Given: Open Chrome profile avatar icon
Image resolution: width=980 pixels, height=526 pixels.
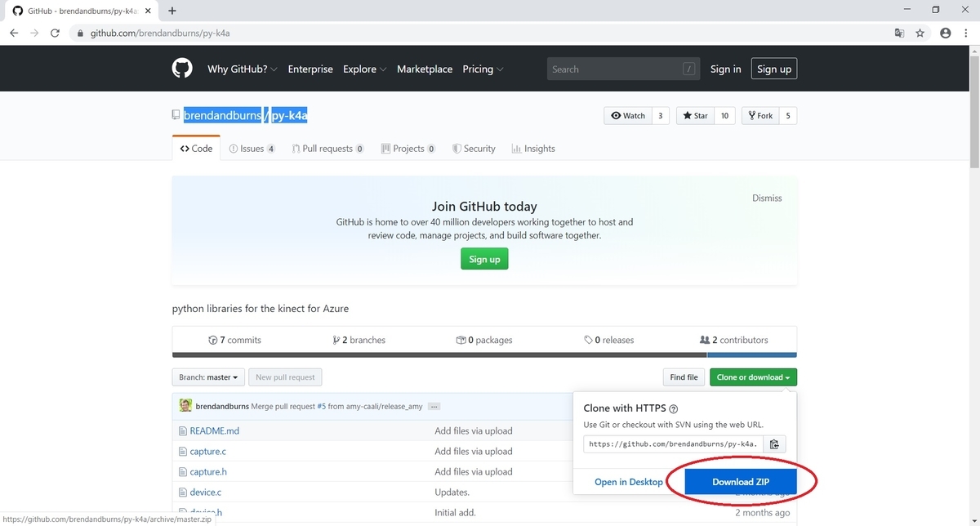Looking at the screenshot, I should [946, 33].
